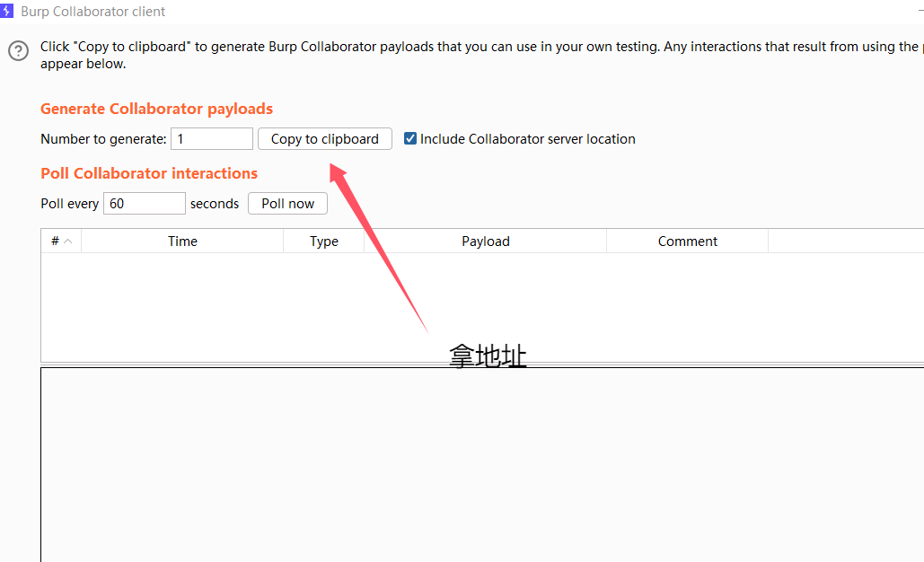Click the Poll Collaborator interactions heading
924x562 pixels.
[x=149, y=173]
